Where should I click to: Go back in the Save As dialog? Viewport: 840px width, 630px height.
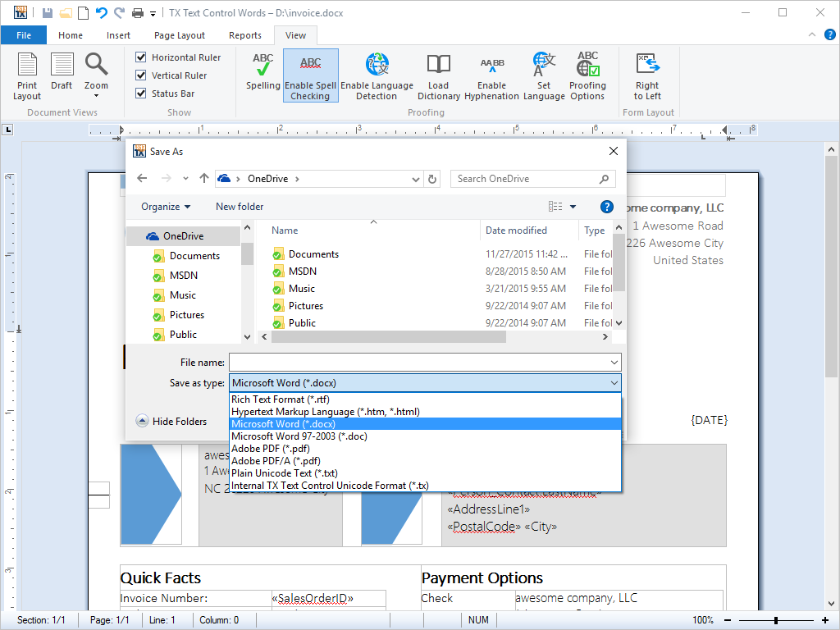point(142,178)
